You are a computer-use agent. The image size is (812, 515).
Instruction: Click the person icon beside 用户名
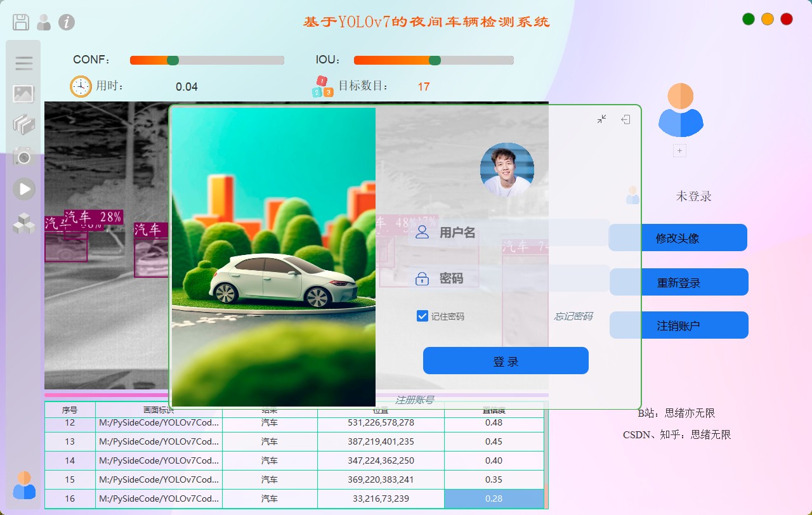[x=422, y=232]
